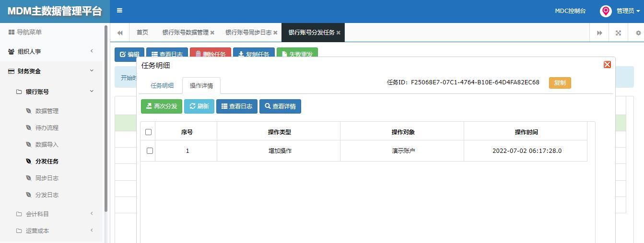Go to the 首页 tab
Screen dimensions: 644x243
coord(142,33)
